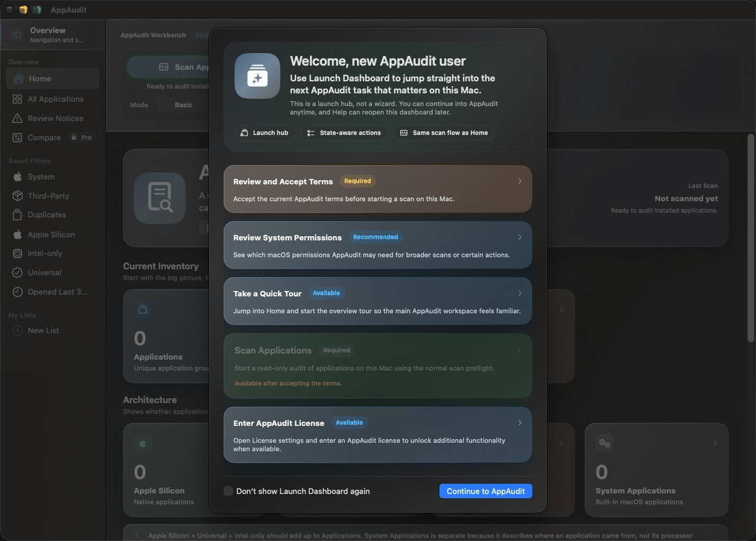Viewport: 756px width, 541px height.
Task: Enable Don't show Launch Dashboard again checkbox
Action: pyautogui.click(x=228, y=491)
